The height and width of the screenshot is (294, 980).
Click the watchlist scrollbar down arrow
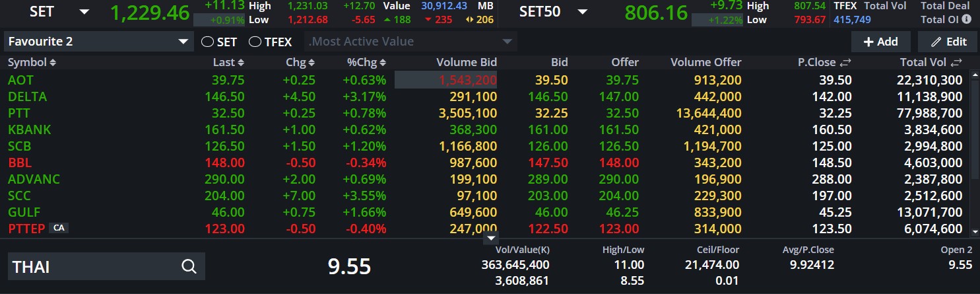[x=976, y=231]
